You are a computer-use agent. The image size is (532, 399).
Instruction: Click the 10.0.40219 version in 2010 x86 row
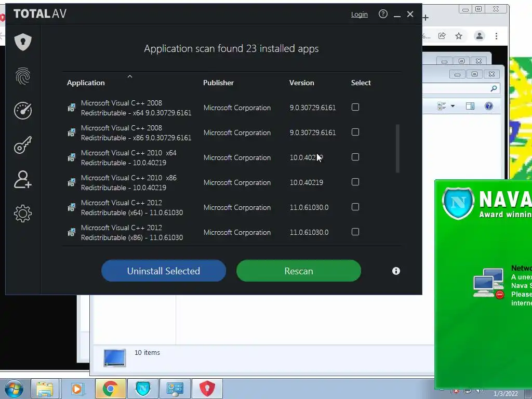(307, 182)
